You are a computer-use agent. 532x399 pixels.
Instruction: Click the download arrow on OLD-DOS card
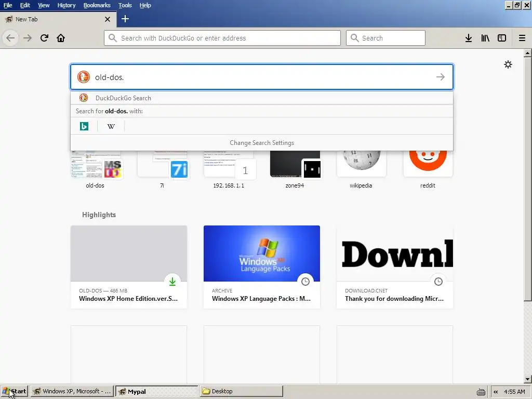tap(172, 281)
